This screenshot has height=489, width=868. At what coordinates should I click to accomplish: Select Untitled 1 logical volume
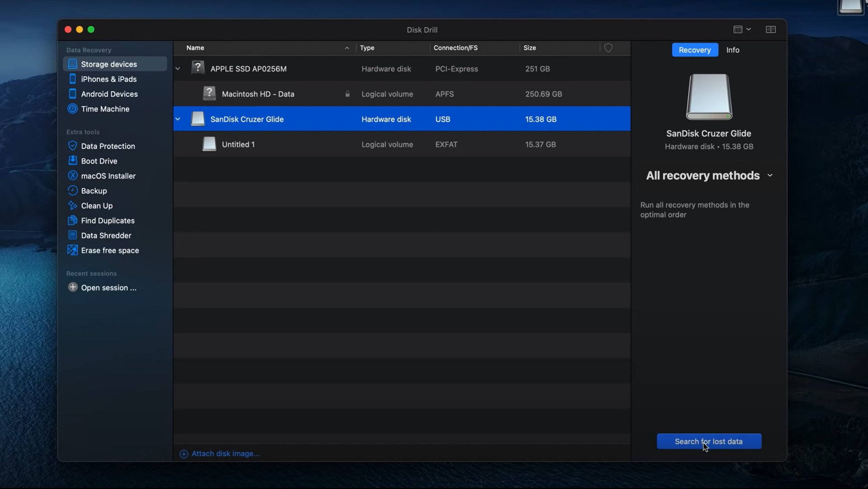click(x=238, y=144)
